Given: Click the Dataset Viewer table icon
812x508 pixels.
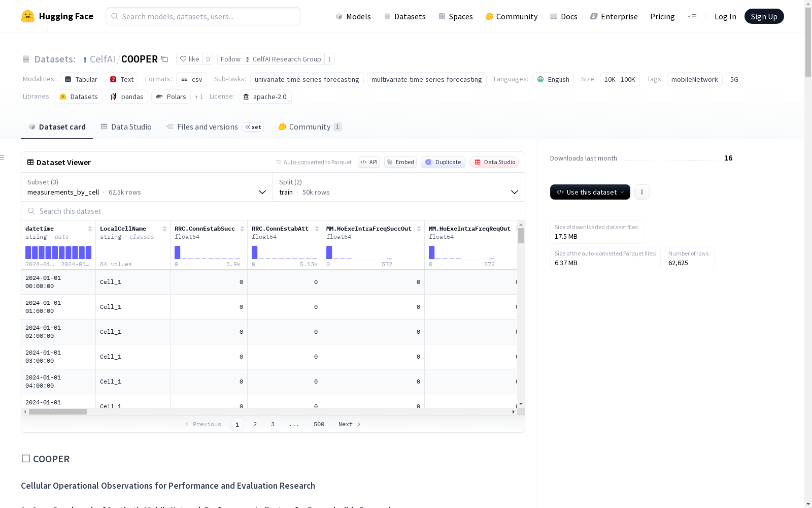Looking at the screenshot, I should click(30, 163).
